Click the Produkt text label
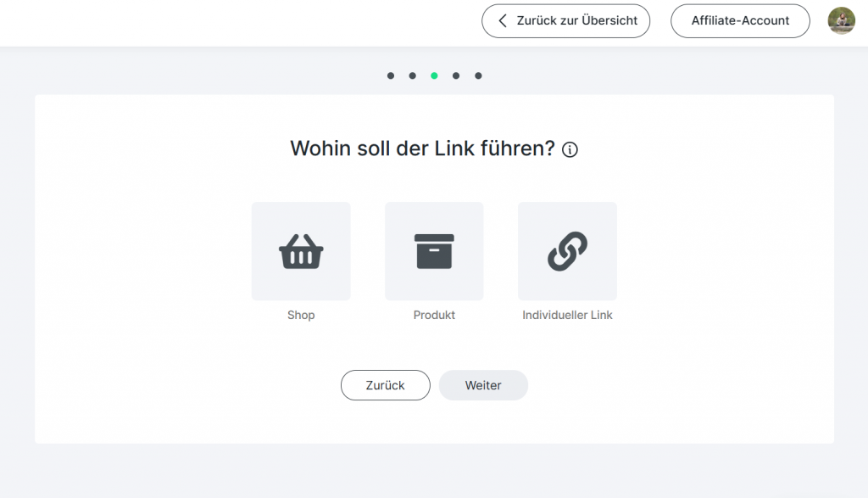The width and height of the screenshot is (868, 498). point(434,315)
